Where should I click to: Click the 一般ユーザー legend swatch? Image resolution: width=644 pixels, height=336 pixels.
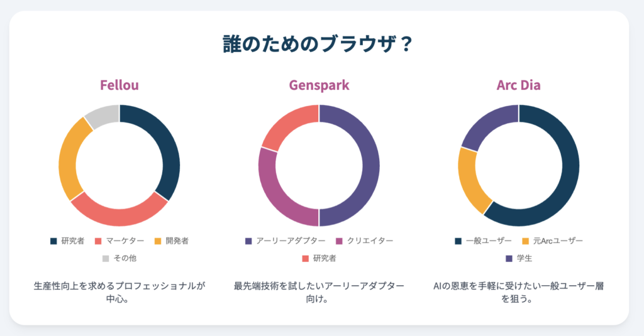pyautogui.click(x=458, y=241)
